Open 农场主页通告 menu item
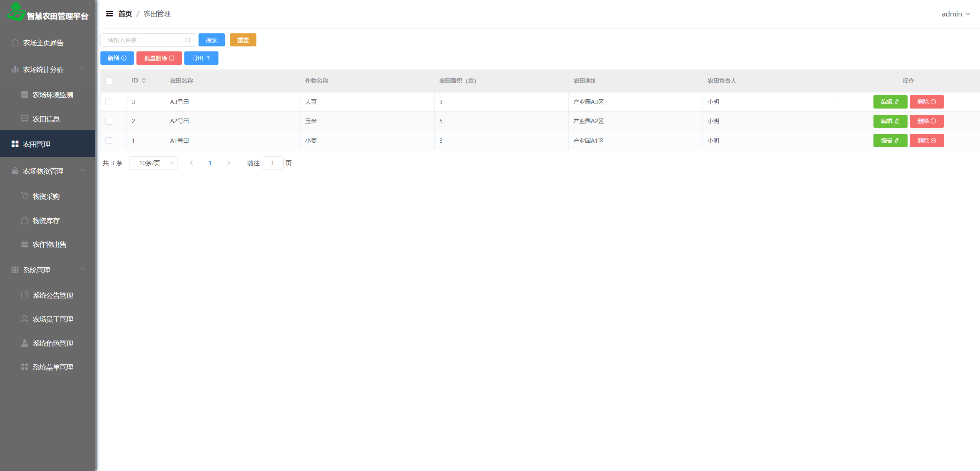 tap(43, 43)
